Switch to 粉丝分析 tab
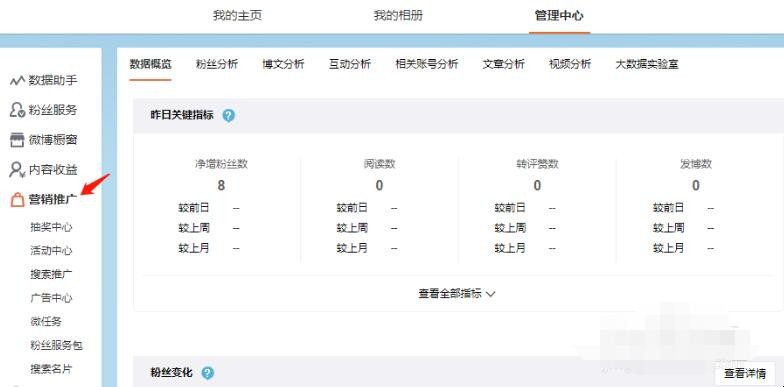784x387 pixels. click(x=217, y=64)
